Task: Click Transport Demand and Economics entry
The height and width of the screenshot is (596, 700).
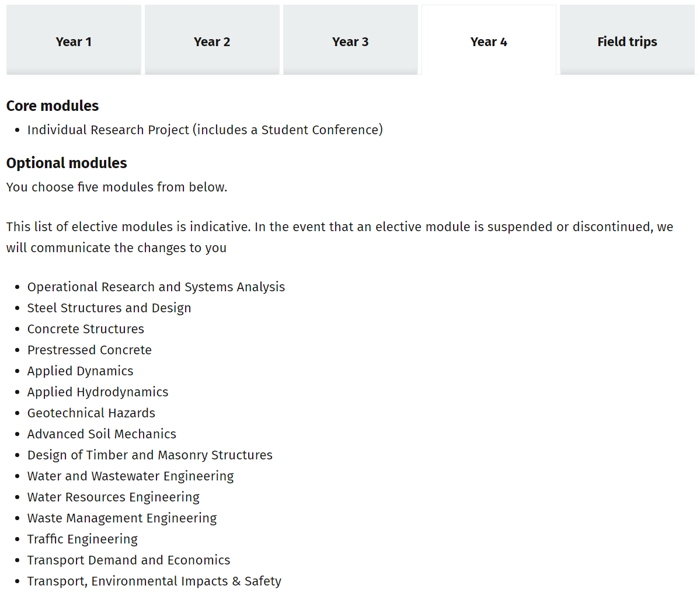Action: [x=128, y=560]
